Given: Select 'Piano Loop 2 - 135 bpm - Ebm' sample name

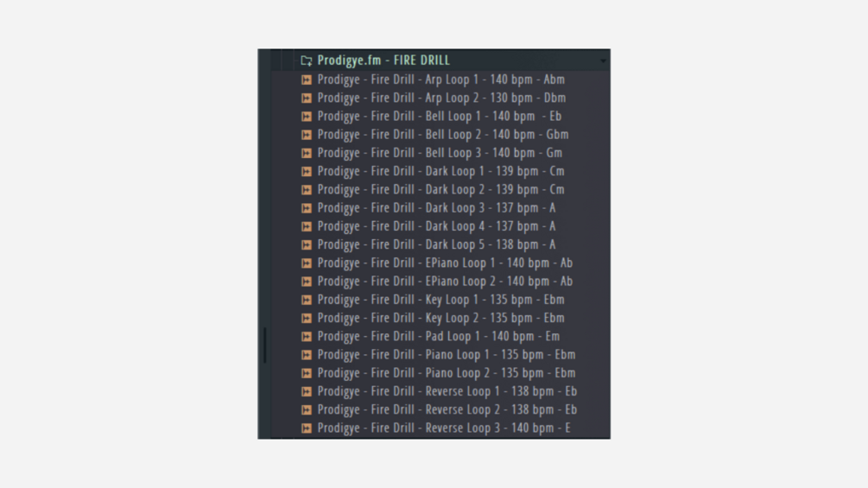Looking at the screenshot, I should point(447,373).
